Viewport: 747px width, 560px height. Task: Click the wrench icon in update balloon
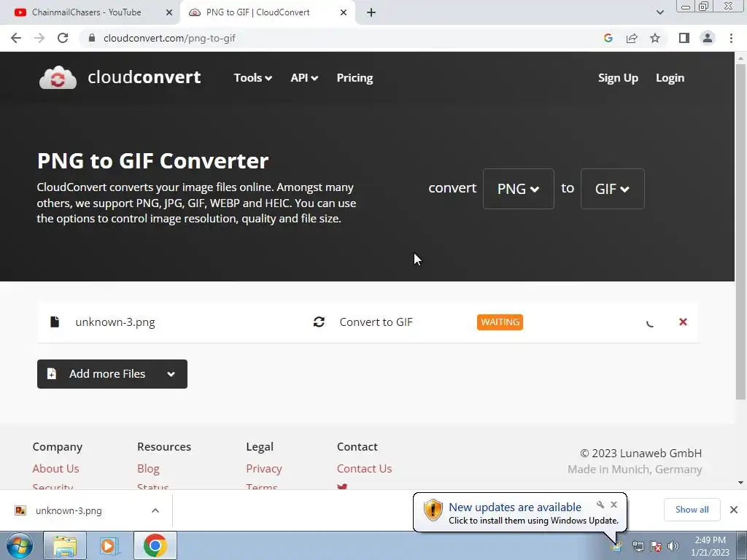[600, 505]
